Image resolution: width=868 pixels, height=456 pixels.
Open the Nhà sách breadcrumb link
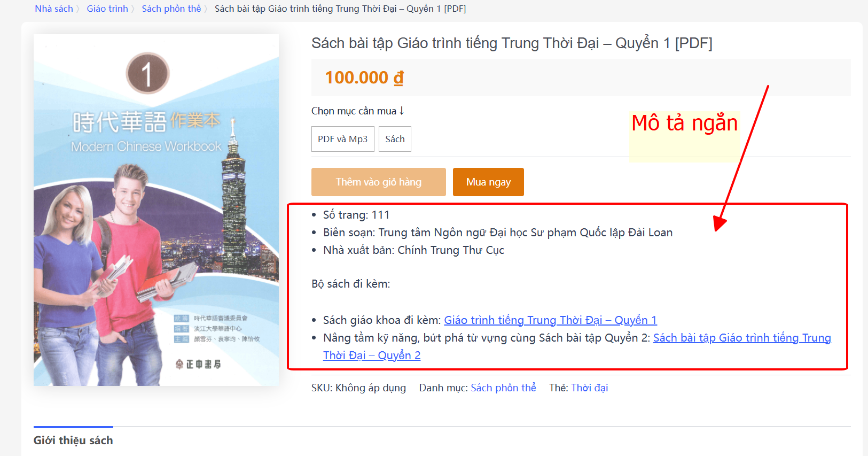click(54, 9)
